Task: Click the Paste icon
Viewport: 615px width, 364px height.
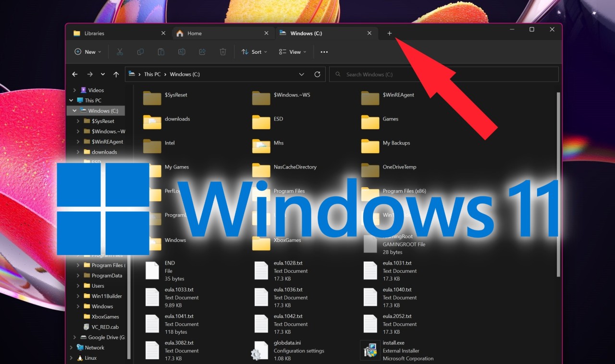Action: (161, 52)
